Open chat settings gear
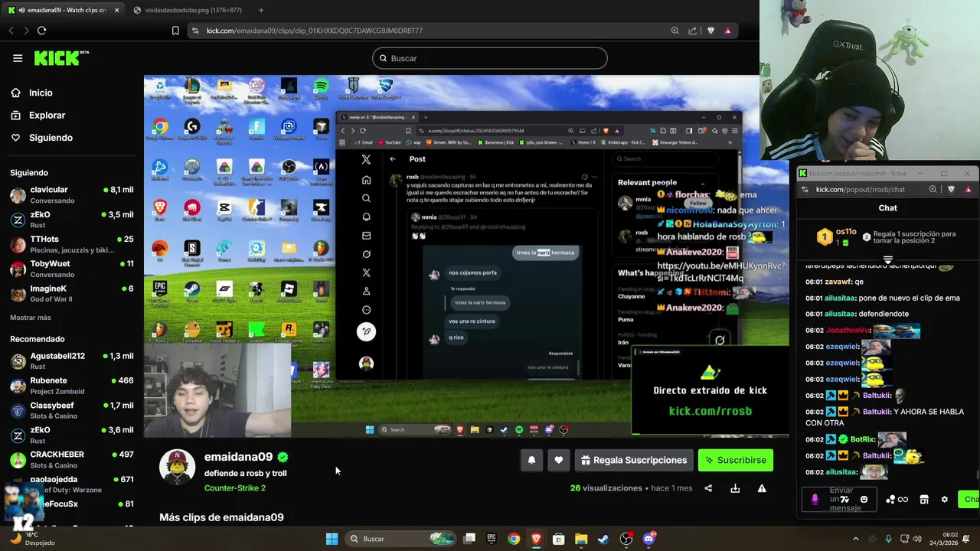 point(944,499)
